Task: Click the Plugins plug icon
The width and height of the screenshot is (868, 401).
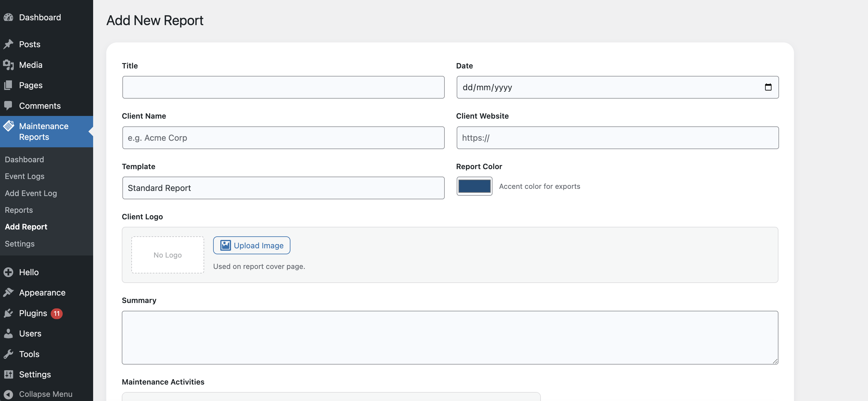Action: click(x=8, y=313)
